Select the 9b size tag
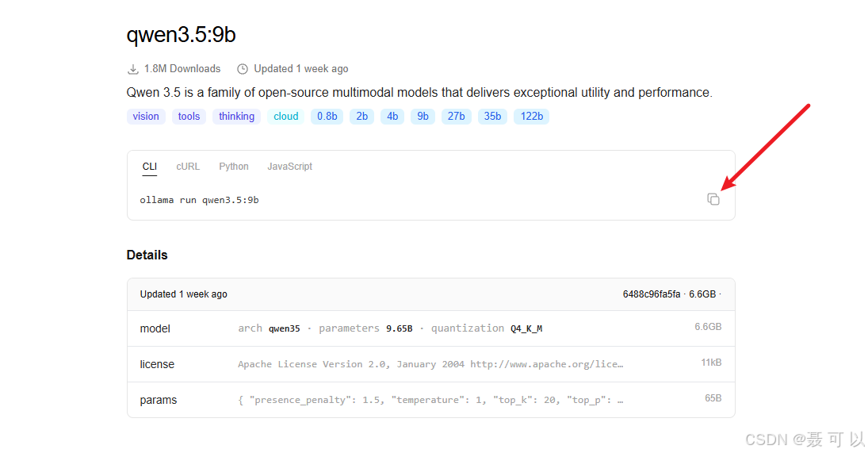 click(x=423, y=117)
